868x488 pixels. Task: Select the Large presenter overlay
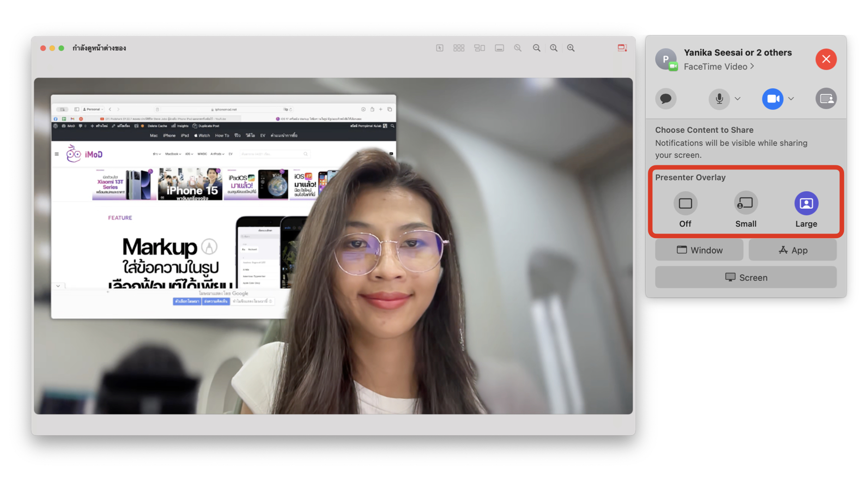point(806,204)
